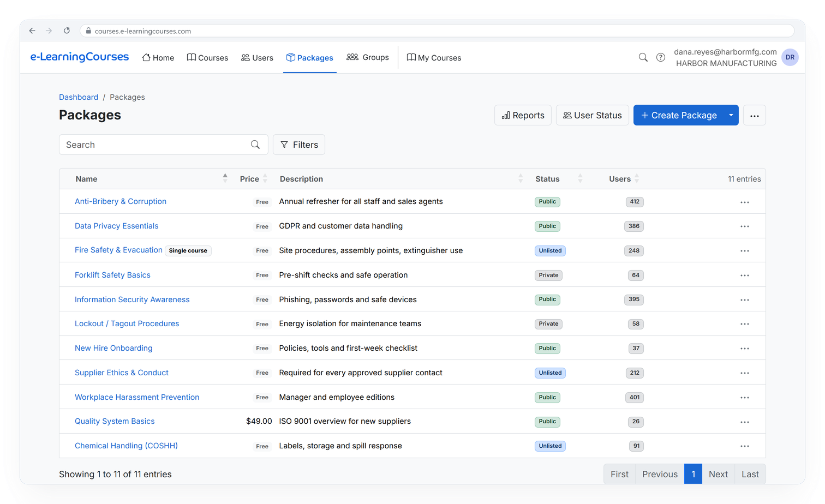Open the help question mark icon
The width and height of the screenshot is (825, 504).
pos(661,57)
